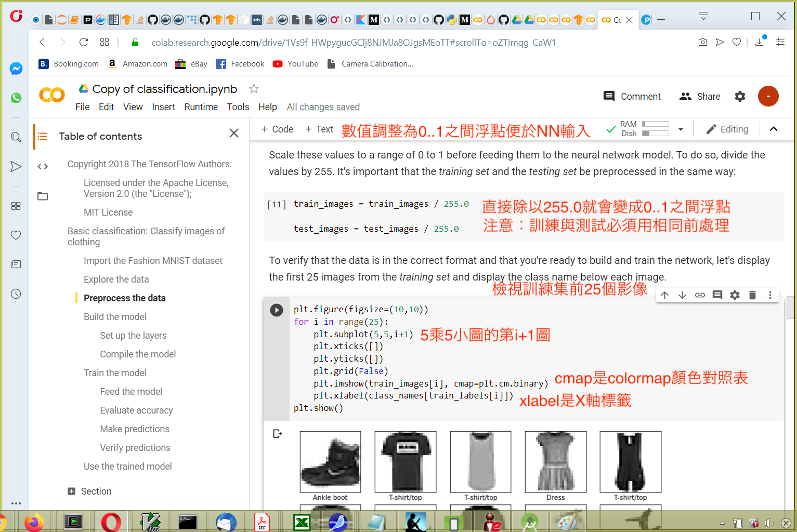The image size is (797, 532).
Task: Copy link to cell icon
Action: tap(700, 295)
